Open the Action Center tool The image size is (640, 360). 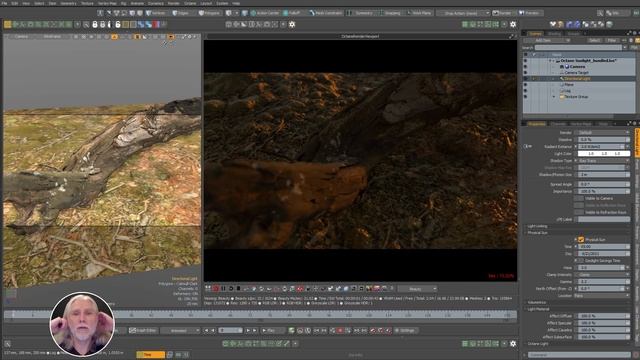265,13
